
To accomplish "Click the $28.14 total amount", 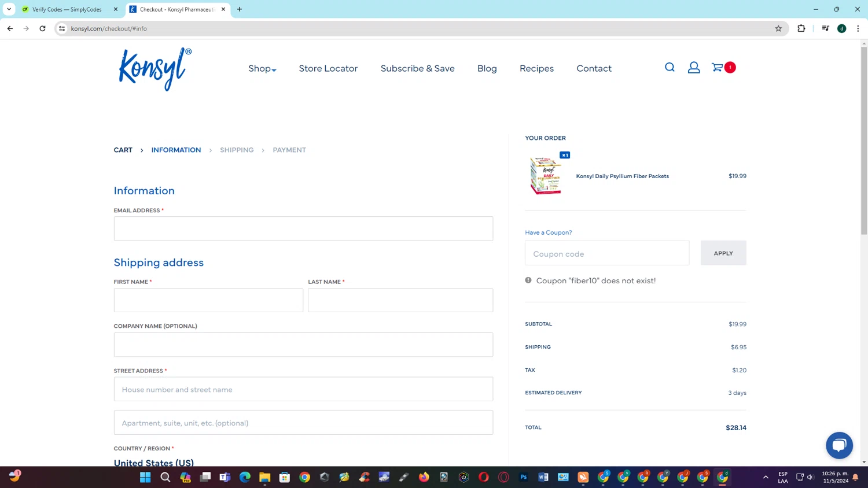I will pos(736,428).
